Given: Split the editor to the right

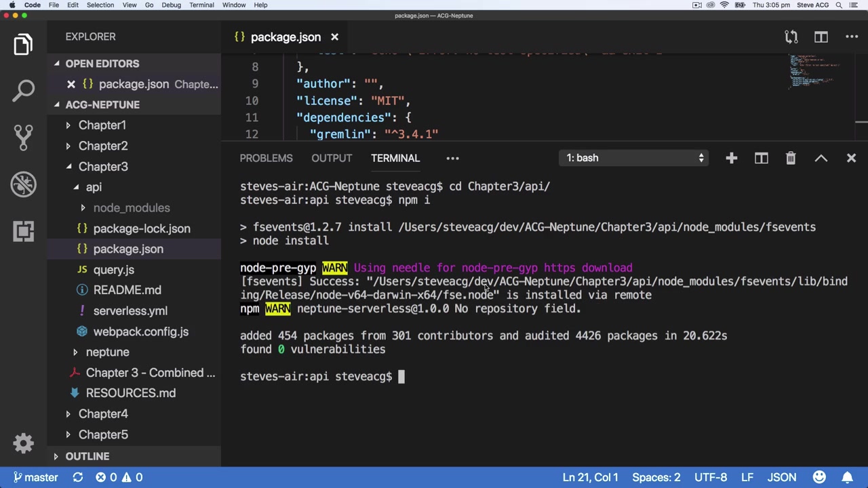Looking at the screenshot, I should (821, 37).
